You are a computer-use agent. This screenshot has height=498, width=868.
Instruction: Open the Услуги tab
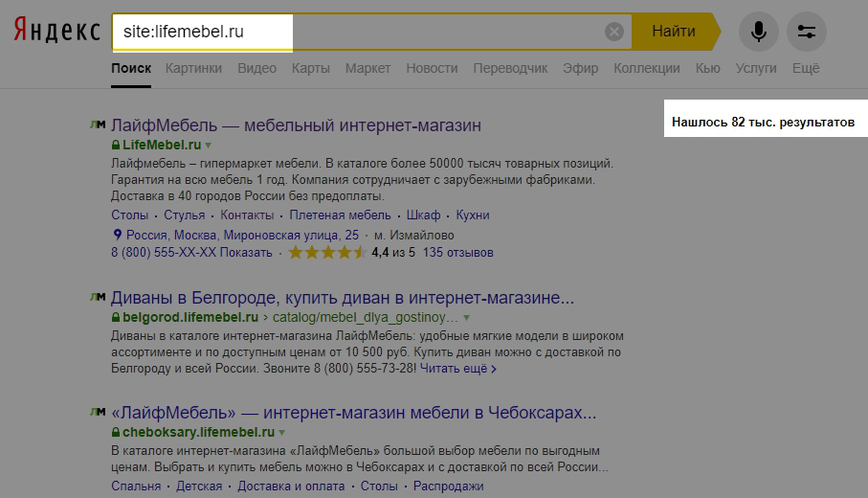pyautogui.click(x=756, y=68)
